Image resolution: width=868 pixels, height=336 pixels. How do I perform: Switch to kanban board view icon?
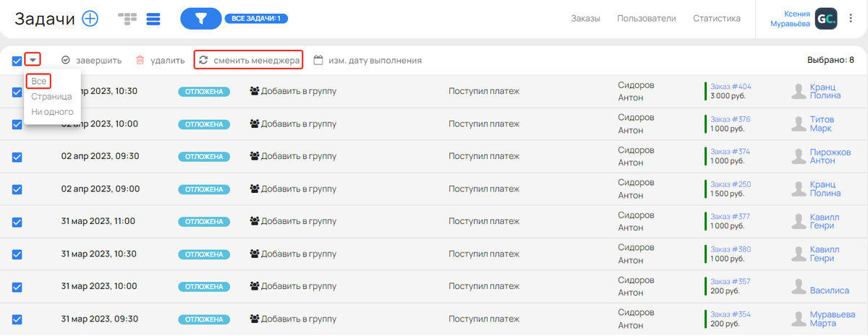coord(127,19)
